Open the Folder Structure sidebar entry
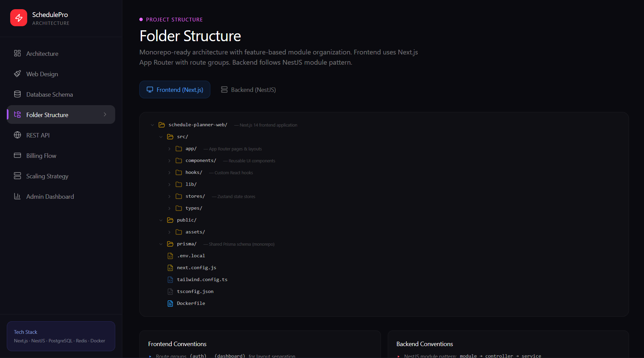Image resolution: width=644 pixels, height=358 pixels. 47,115
